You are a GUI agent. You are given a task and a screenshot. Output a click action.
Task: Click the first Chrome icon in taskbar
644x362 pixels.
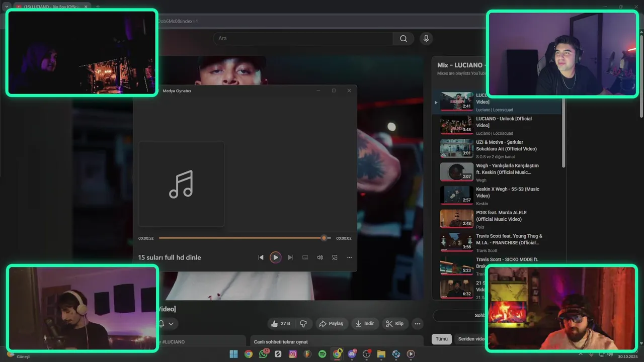249,354
